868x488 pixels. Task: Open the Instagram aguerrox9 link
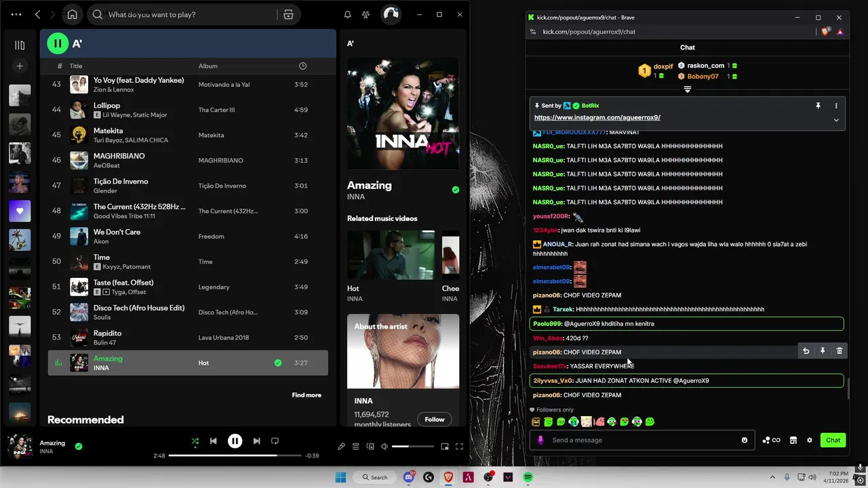point(597,117)
